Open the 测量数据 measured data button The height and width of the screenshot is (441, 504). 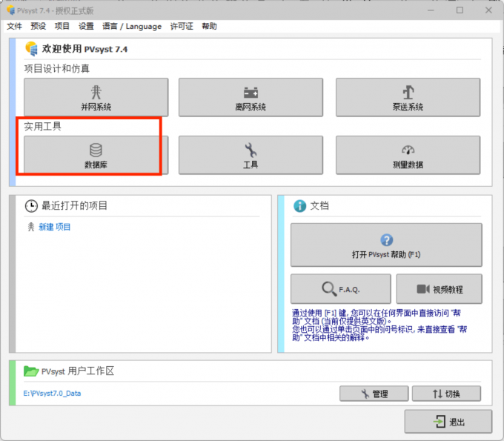click(x=408, y=155)
